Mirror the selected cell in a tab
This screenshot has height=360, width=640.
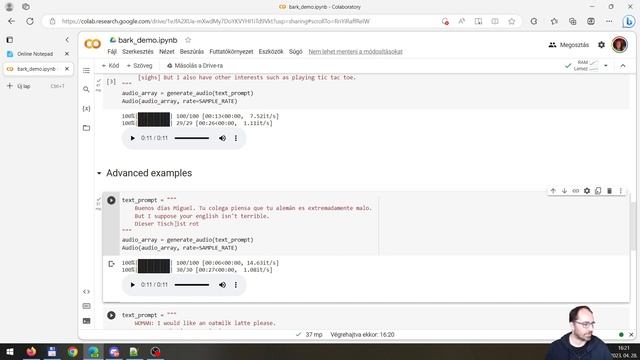598,191
